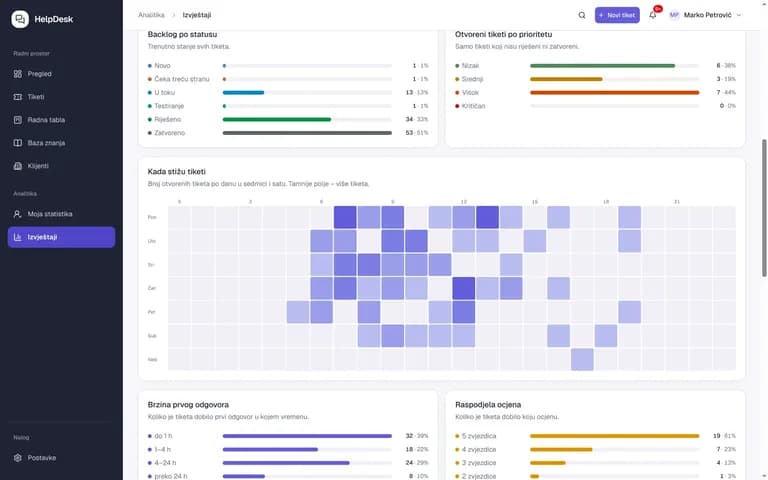Open Radna tabla board
Viewport: 768px width, 480px height.
tap(61, 120)
